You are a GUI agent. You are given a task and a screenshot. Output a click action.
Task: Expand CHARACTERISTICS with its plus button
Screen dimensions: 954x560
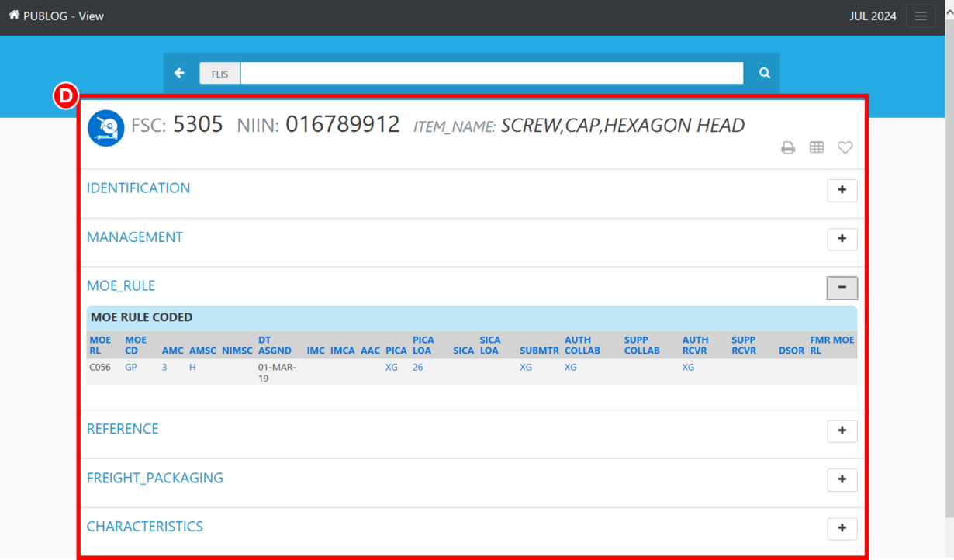click(842, 528)
